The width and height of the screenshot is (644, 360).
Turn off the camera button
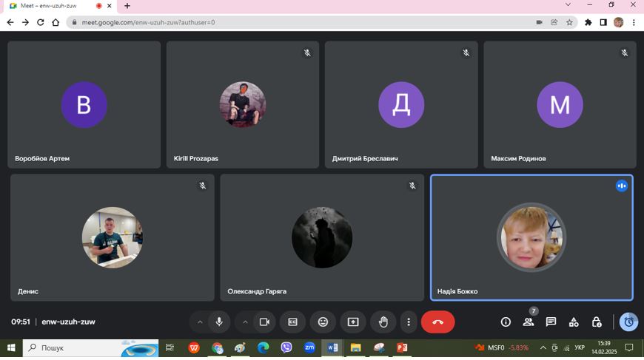point(264,322)
